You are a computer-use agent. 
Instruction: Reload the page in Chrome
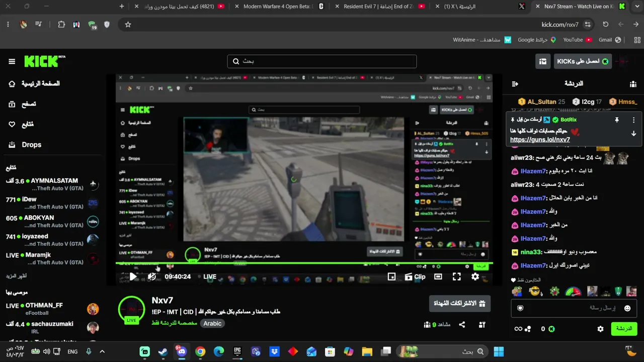(x=606, y=24)
